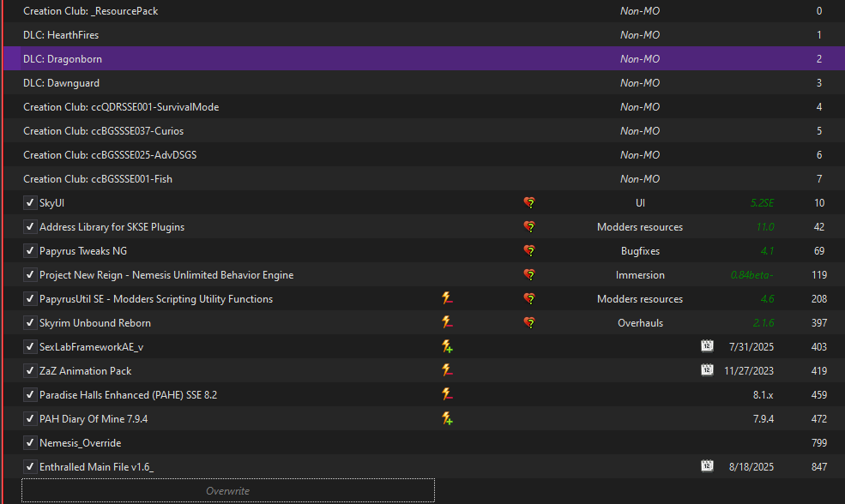Select DLC: HearthFires row

pyautogui.click(x=424, y=34)
